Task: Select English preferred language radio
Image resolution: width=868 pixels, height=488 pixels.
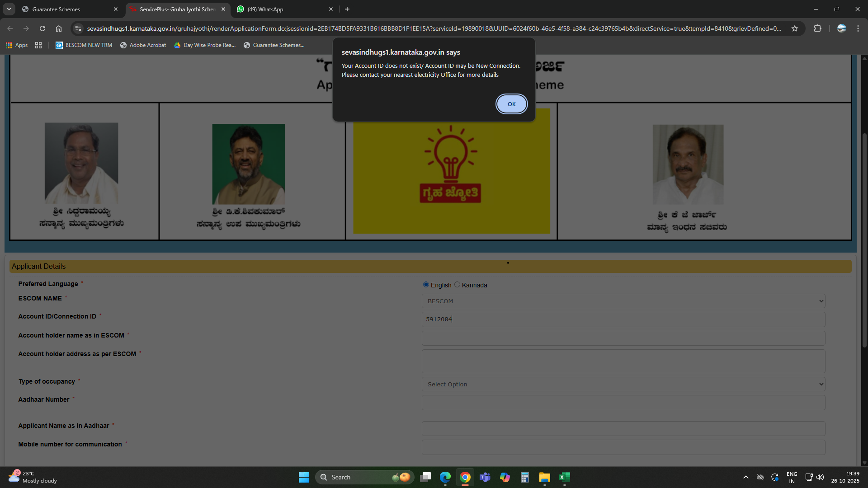Action: 426,285
